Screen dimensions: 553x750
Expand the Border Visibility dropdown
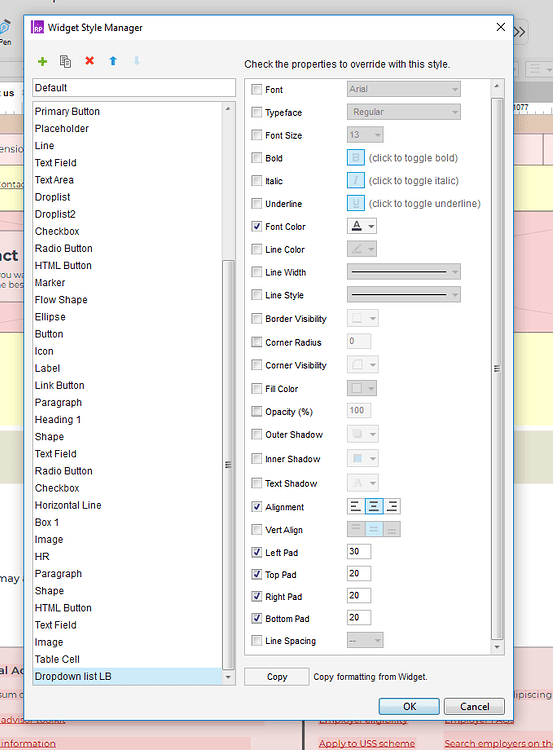(x=363, y=318)
